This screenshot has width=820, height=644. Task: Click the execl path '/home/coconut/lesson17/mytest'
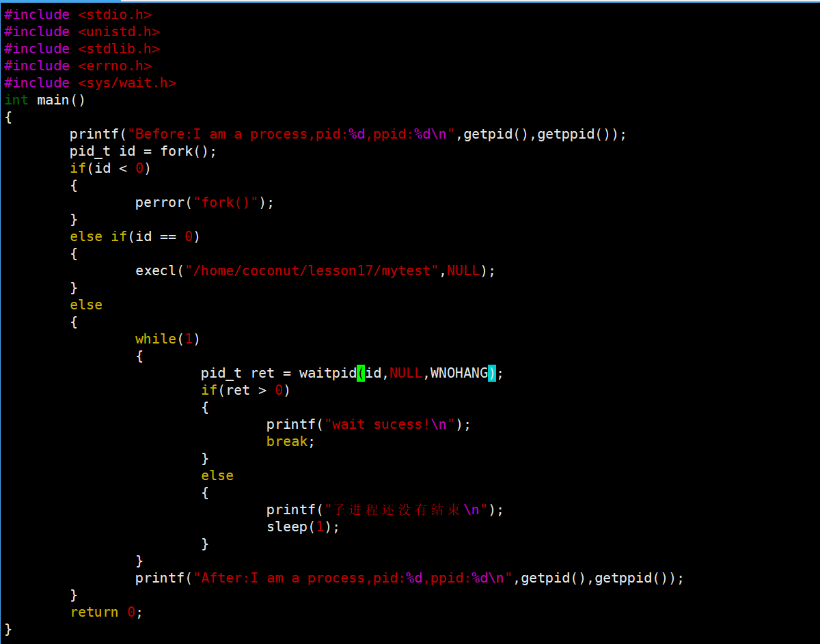[x=312, y=270]
